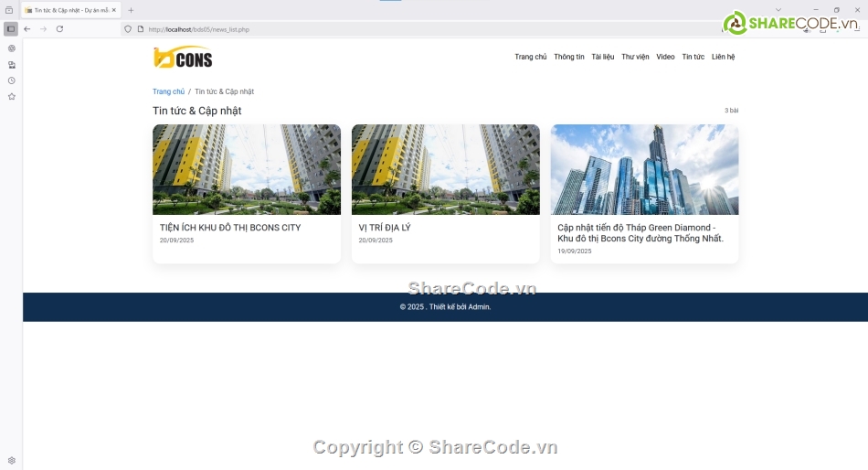Open the Tin tức menu item
868x470 pixels.
click(693, 57)
